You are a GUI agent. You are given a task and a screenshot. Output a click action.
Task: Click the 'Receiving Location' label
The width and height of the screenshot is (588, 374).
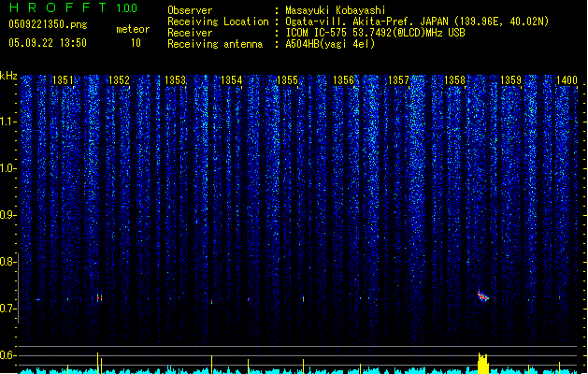pos(218,22)
